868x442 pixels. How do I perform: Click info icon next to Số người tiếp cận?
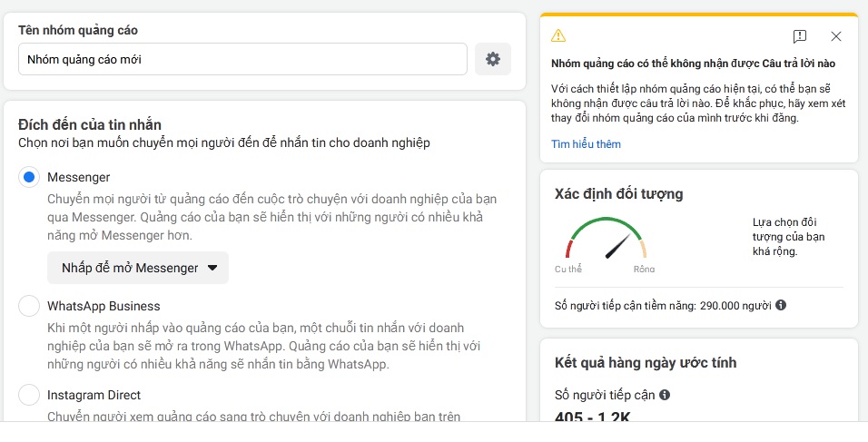665,395
